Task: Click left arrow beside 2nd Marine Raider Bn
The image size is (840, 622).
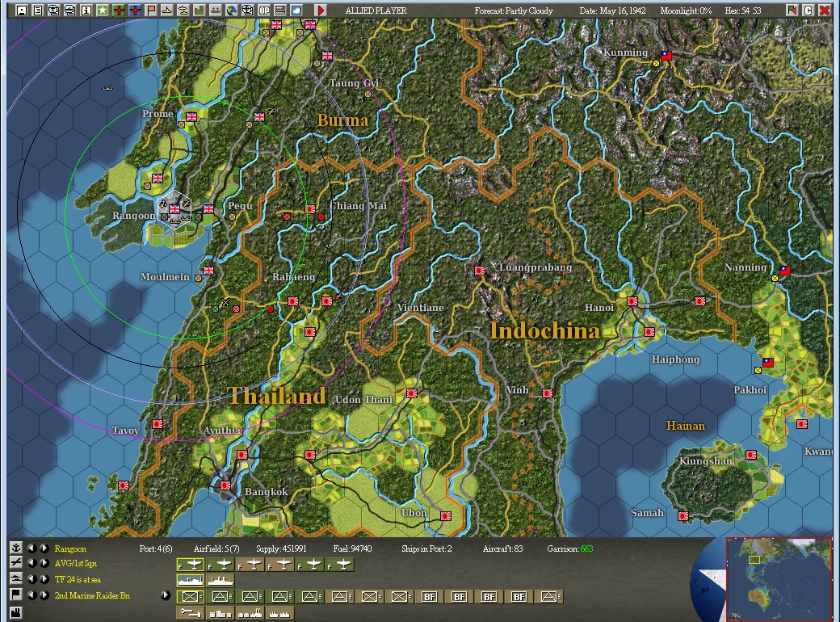Action: click(31, 595)
